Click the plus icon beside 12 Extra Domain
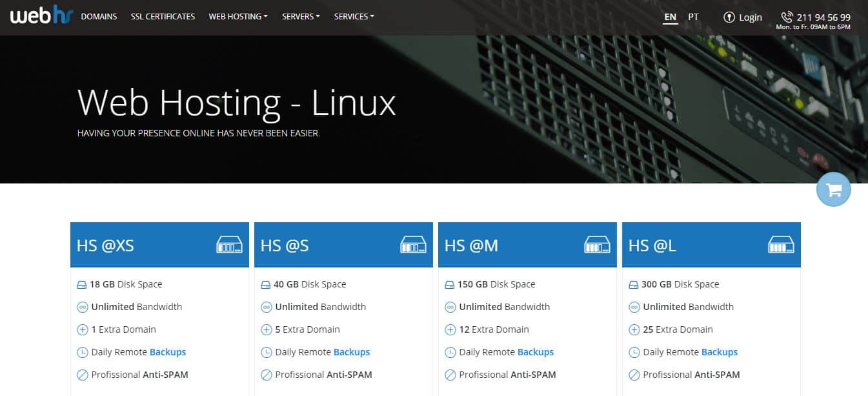Viewport: 868px width, 396px height. pos(450,329)
